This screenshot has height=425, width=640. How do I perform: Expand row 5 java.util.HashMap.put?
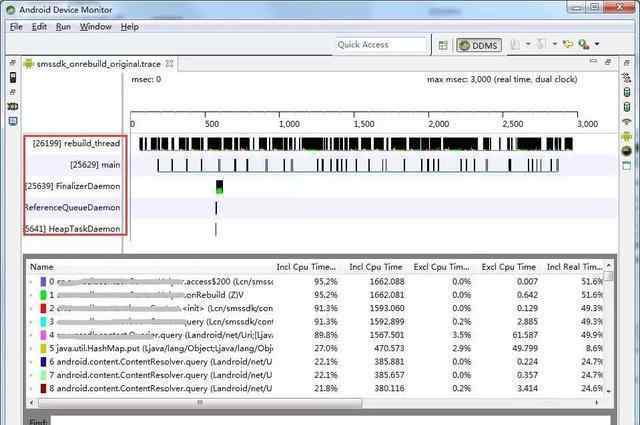point(32,348)
